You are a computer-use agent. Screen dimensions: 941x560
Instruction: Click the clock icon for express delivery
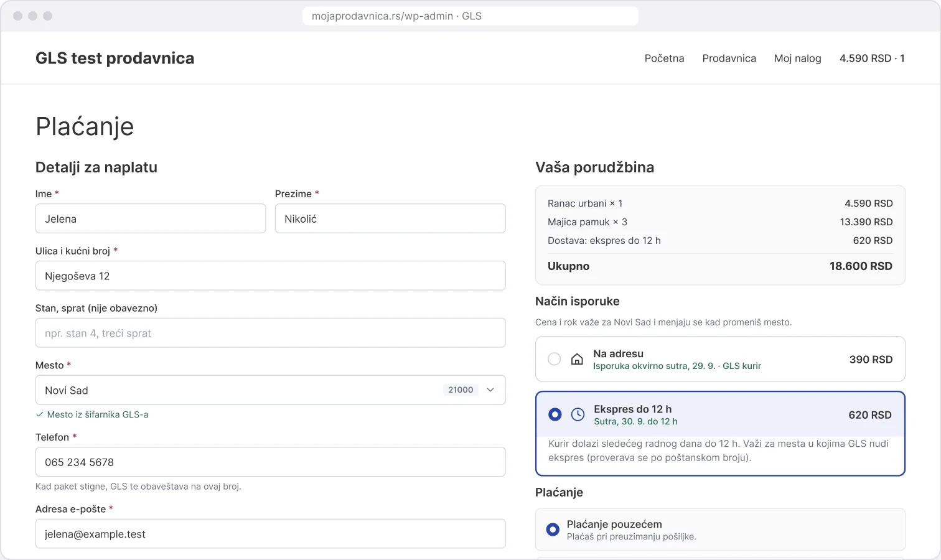pyautogui.click(x=578, y=414)
